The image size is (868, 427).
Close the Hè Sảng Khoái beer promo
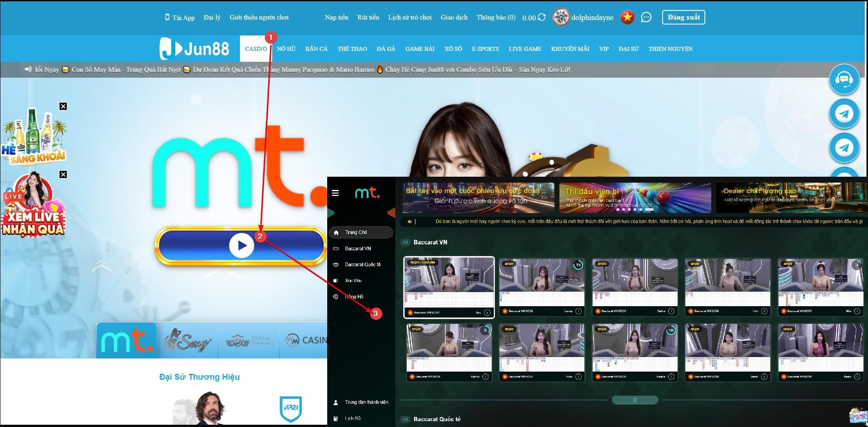pyautogui.click(x=63, y=106)
